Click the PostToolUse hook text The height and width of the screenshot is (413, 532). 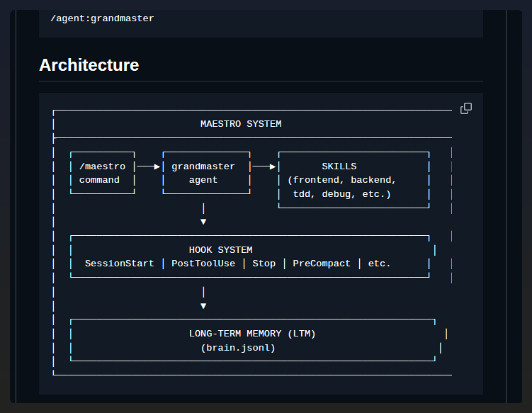click(203, 264)
